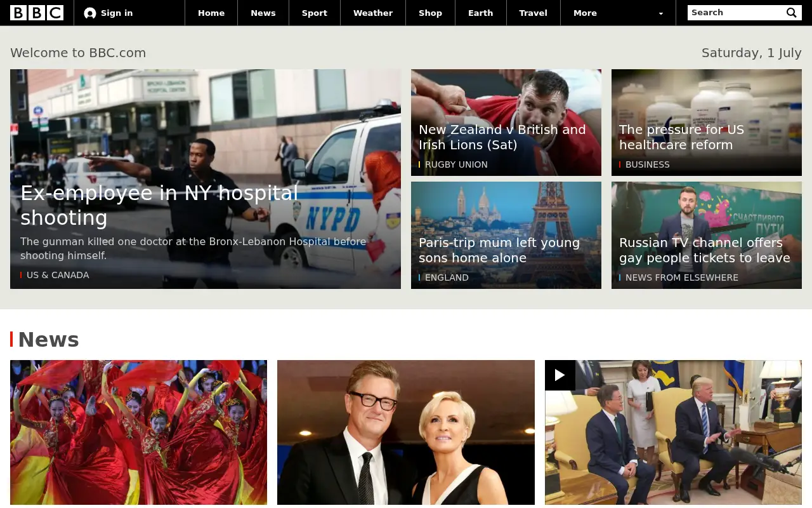Open the US & Canada category link
This screenshot has width=812, height=508.
click(58, 275)
